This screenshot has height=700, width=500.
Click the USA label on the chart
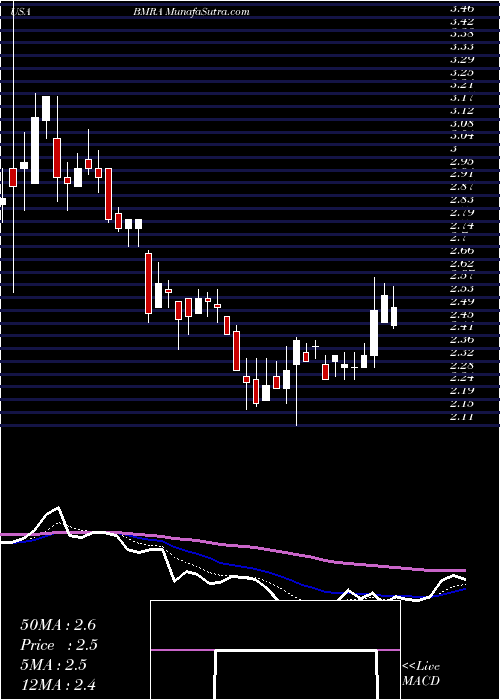[x=21, y=12]
